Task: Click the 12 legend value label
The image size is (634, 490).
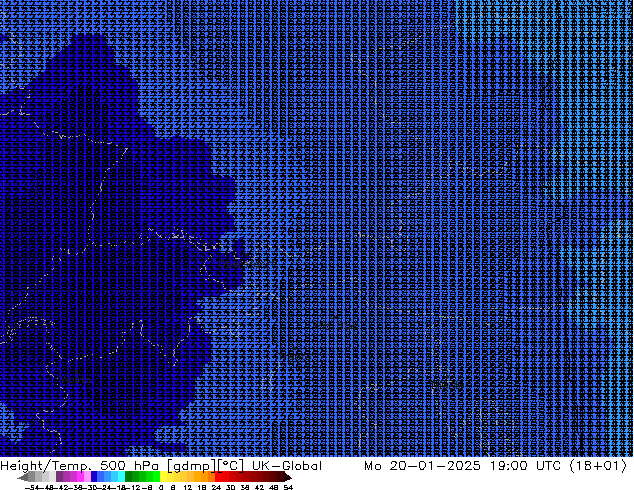Action: [188, 487]
